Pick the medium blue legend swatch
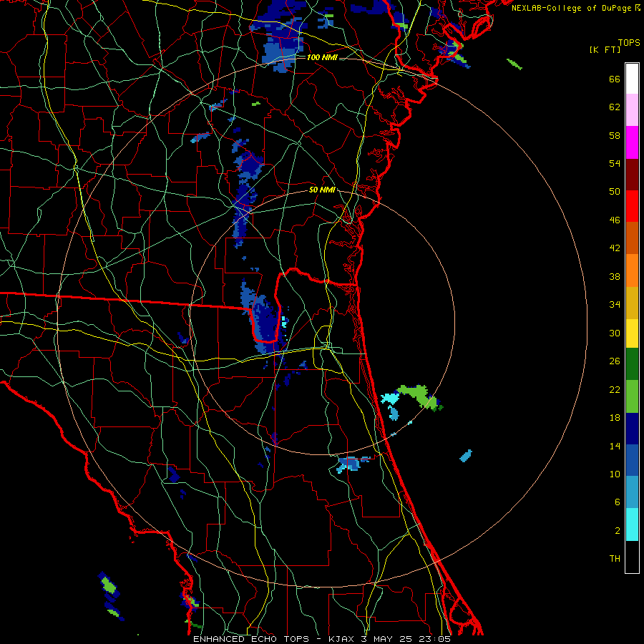This screenshot has width=644, height=644. tap(632, 460)
